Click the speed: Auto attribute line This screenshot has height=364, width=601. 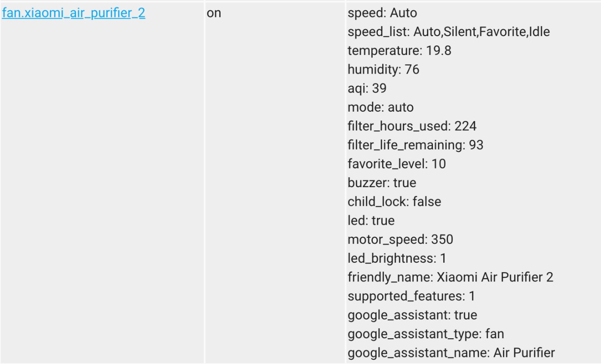click(382, 13)
